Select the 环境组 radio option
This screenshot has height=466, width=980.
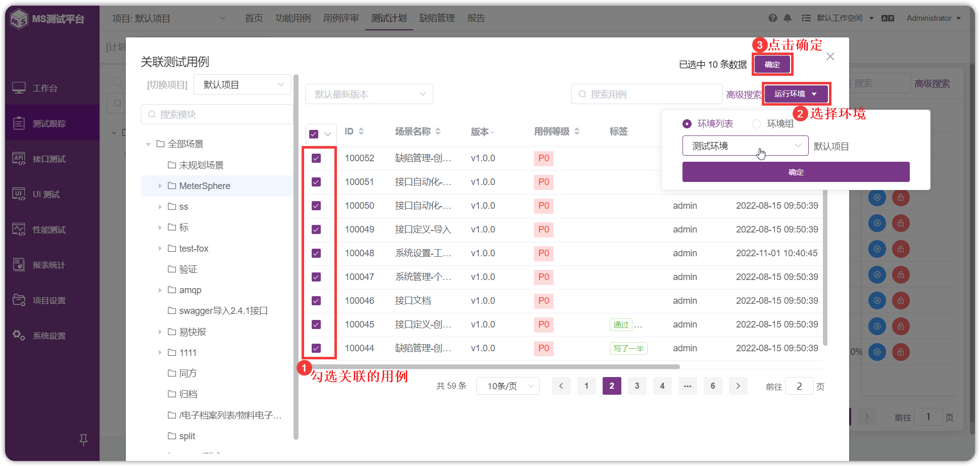(773, 124)
